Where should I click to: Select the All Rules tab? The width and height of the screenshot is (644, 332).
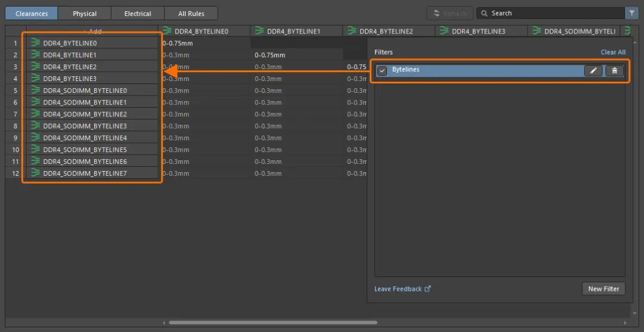point(191,13)
